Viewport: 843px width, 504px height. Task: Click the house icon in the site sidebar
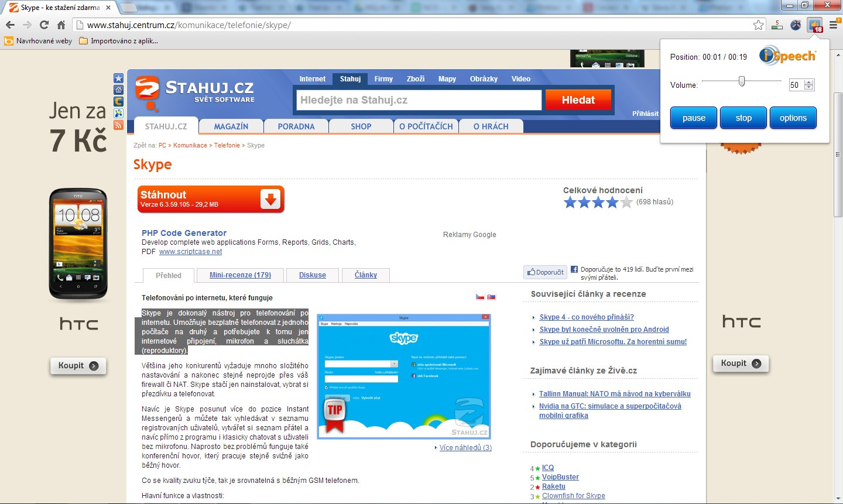tap(118, 90)
